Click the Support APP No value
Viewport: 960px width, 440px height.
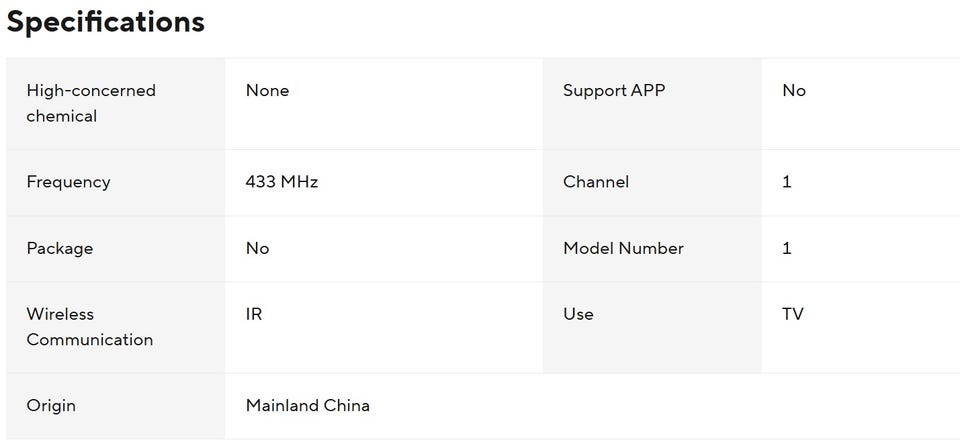pos(794,91)
